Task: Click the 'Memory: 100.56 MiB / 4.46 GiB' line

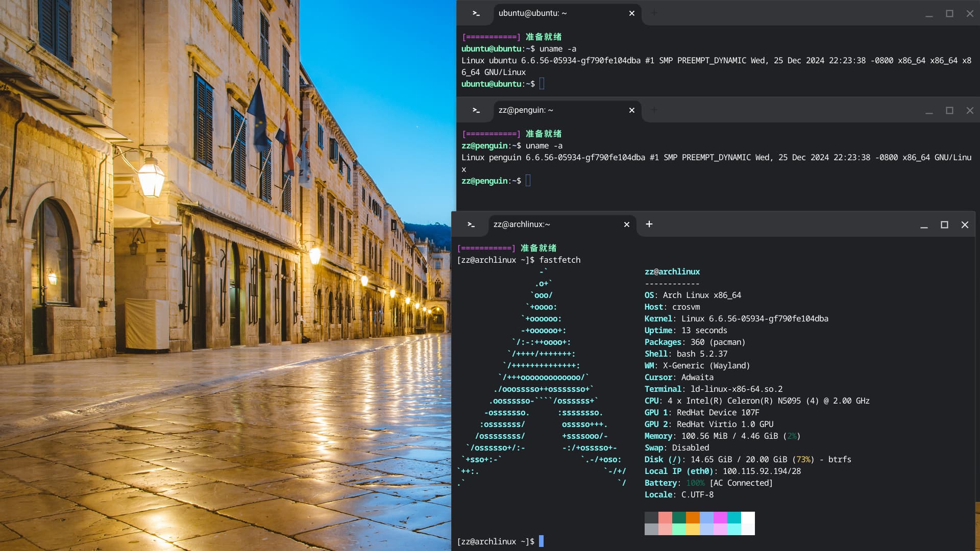Action: pyautogui.click(x=723, y=436)
